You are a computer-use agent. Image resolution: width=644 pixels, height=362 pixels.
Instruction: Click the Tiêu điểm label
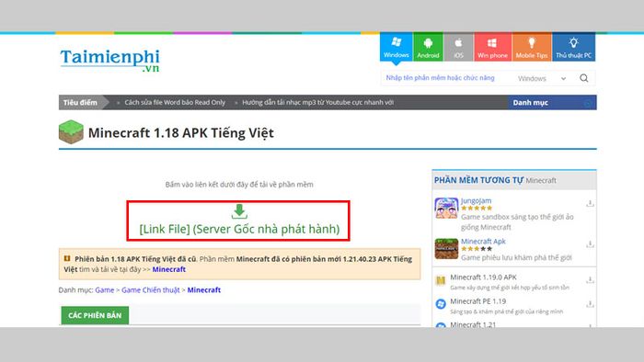click(80, 103)
